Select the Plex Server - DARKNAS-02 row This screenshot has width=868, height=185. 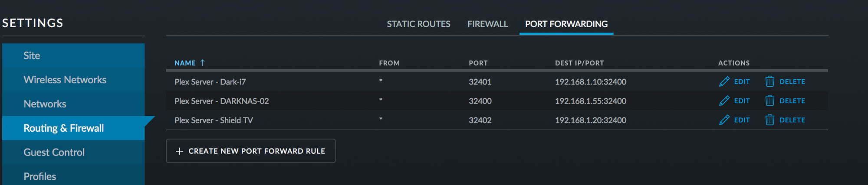coord(221,101)
